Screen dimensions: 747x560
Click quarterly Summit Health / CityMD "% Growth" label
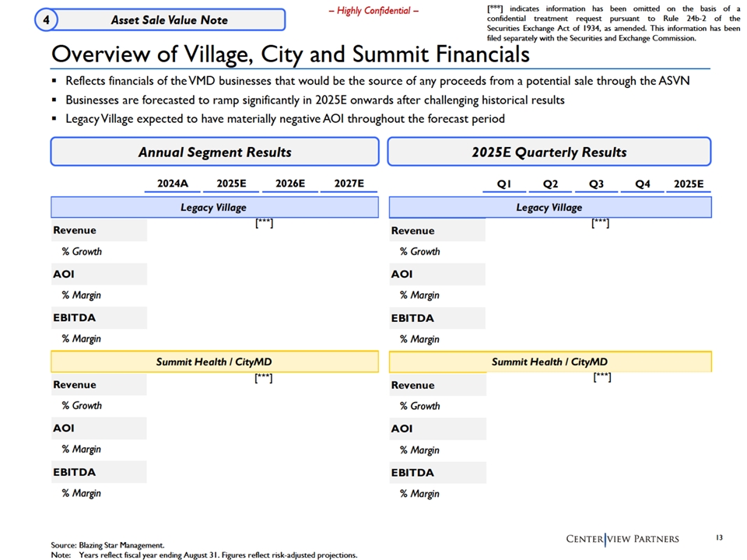419,406
